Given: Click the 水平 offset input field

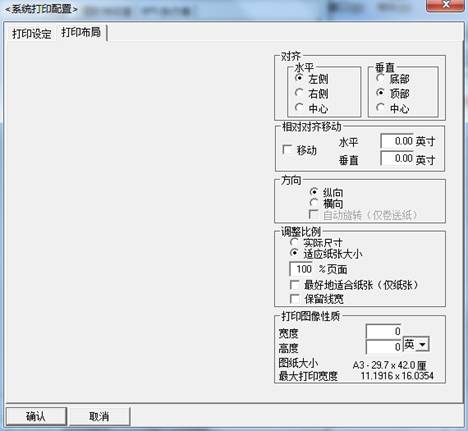Looking at the screenshot, I should [397, 141].
